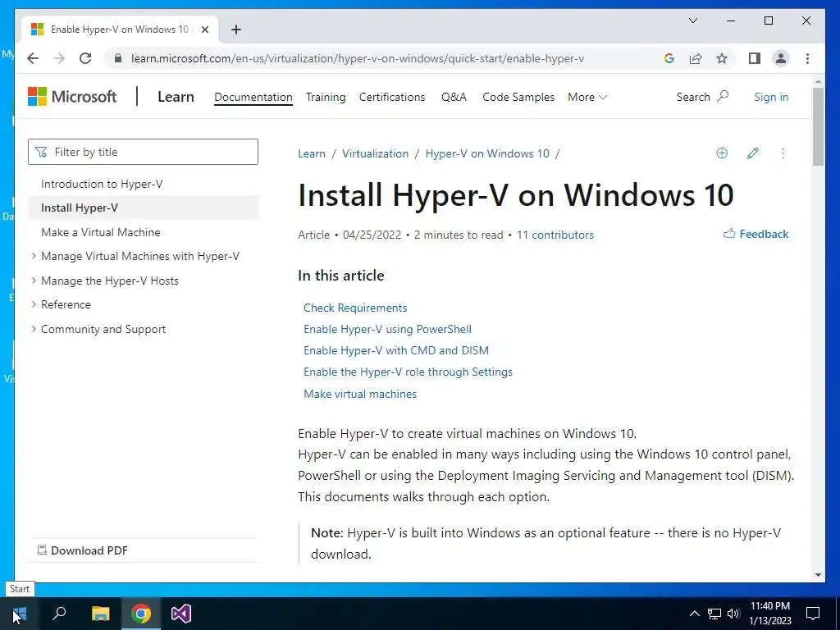View site information padlock
This screenshot has height=630, width=840.
(x=118, y=58)
